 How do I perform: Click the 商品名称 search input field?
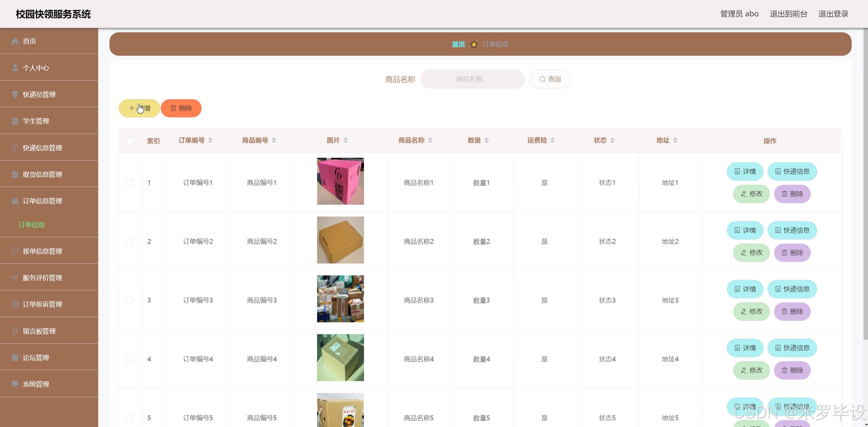472,79
